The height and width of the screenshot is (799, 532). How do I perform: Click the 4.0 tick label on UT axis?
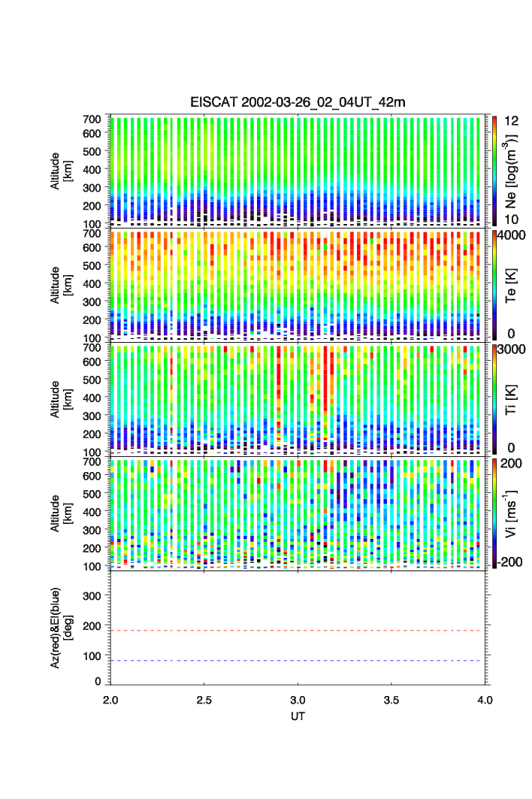(x=485, y=700)
